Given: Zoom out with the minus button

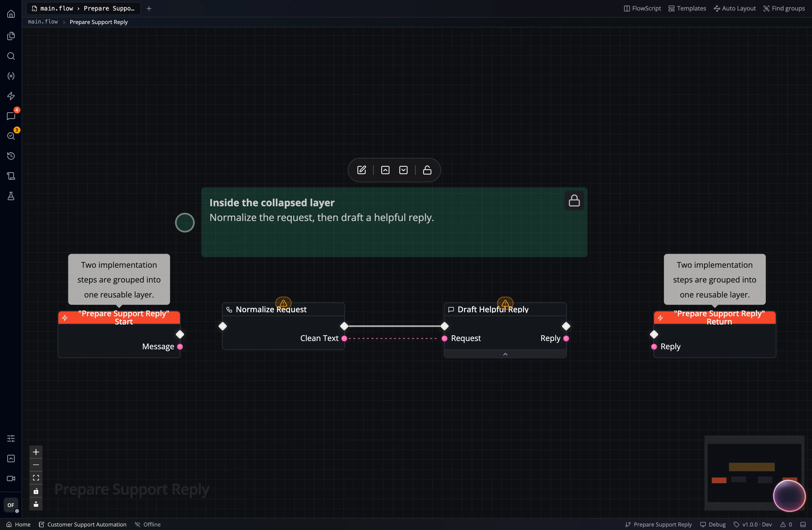Looking at the screenshot, I should coord(36,465).
